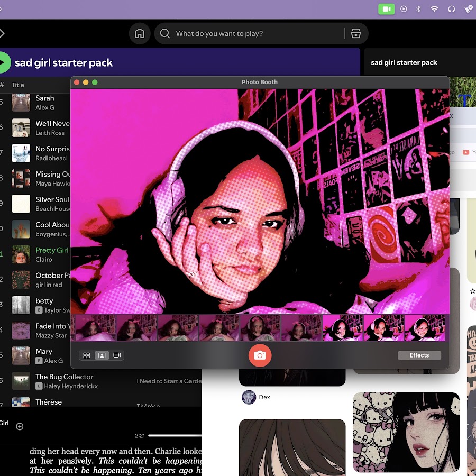The width and height of the screenshot is (476, 476).
Task: Select single still photo mode in Photo Booth
Action: pyautogui.click(x=102, y=355)
